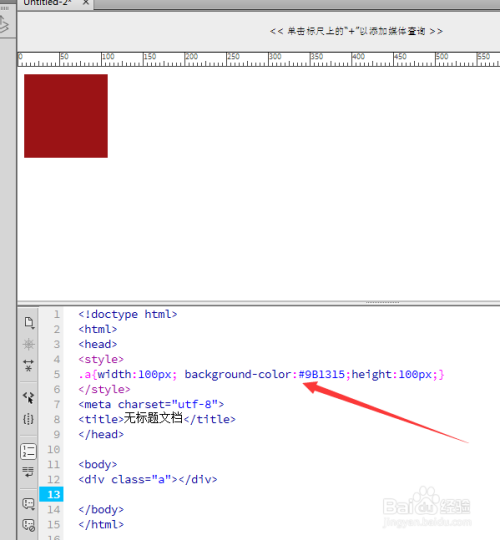Image resolution: width=500 pixels, height=540 pixels.
Task: Click the '.a' selector in code
Action: point(85,375)
